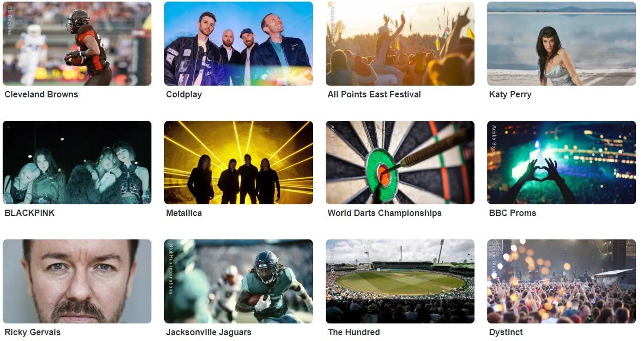Click the BBC Proms heart hands photo
The height and width of the screenshot is (341, 644).
click(x=562, y=163)
